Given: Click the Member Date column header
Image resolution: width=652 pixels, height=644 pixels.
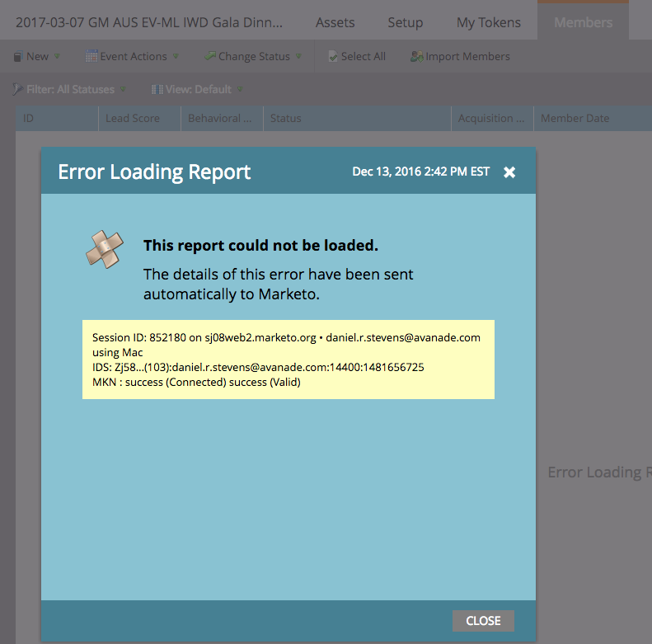Looking at the screenshot, I should pos(593,119).
